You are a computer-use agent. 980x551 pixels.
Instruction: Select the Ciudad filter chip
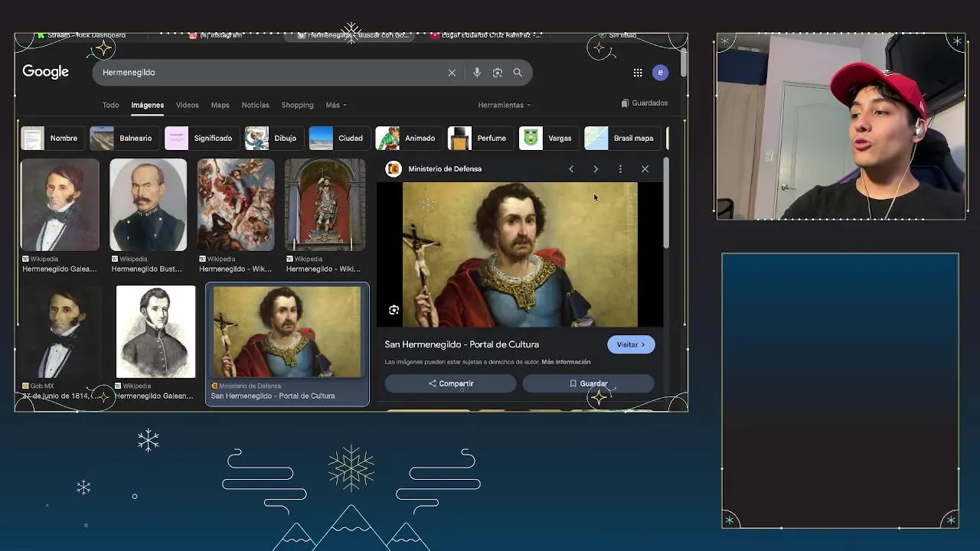point(338,139)
